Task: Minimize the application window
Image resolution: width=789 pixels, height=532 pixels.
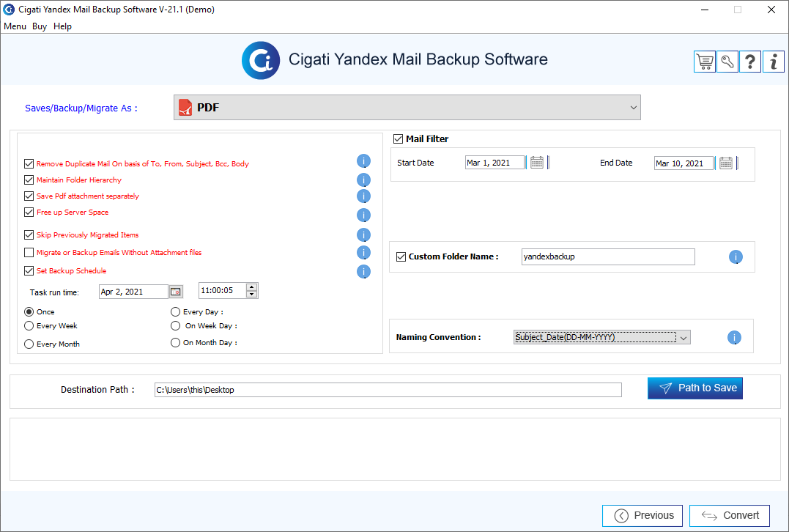Action: (x=705, y=10)
